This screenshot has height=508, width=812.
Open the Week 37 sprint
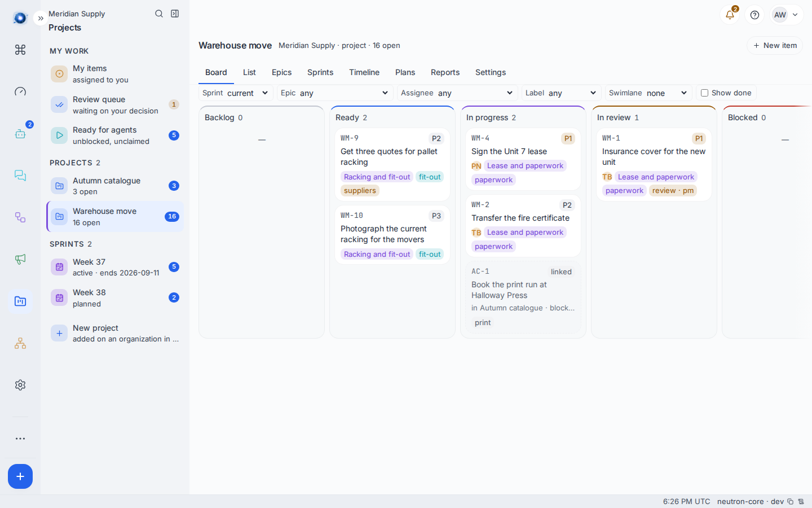point(115,267)
